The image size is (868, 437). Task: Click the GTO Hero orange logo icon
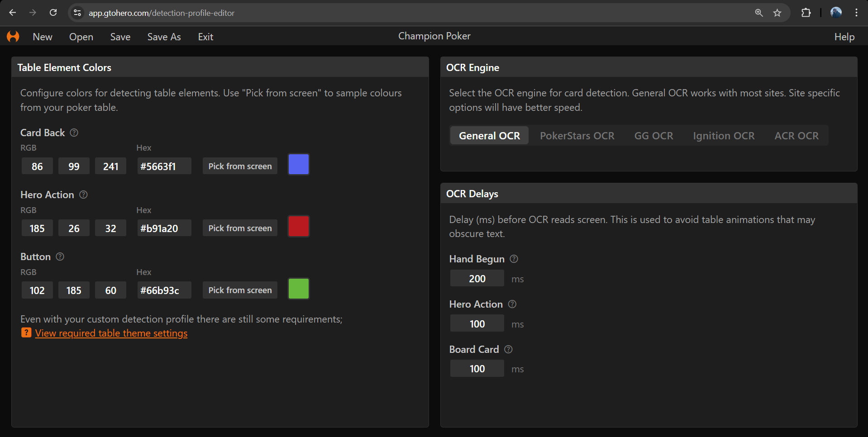[13, 37]
